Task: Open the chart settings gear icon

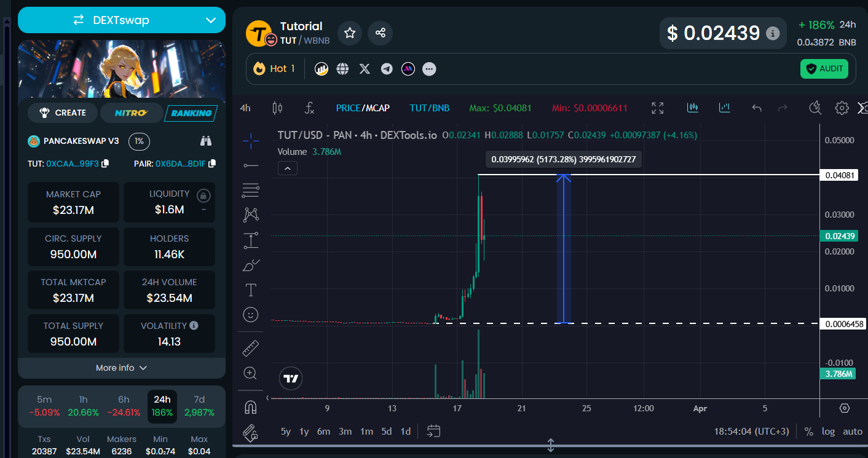Action: click(842, 108)
